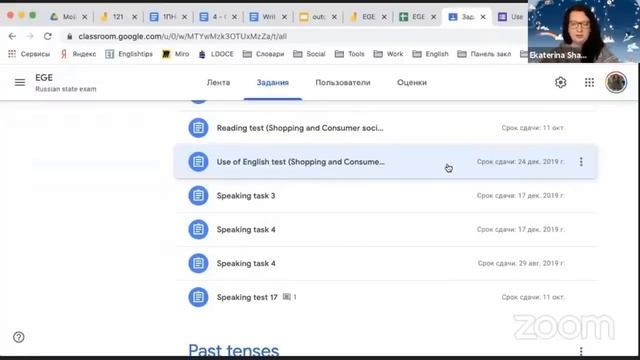Switch to the Задания tab

[x=273, y=82]
